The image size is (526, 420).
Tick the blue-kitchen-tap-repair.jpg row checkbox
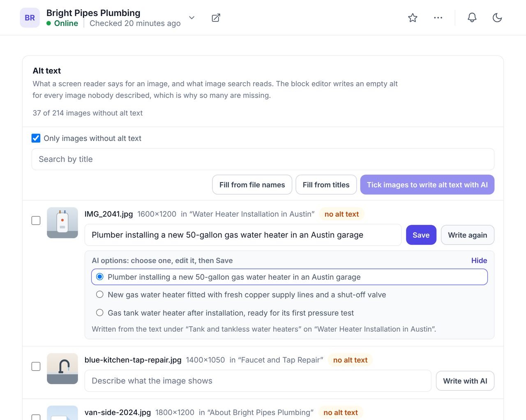[36, 366]
